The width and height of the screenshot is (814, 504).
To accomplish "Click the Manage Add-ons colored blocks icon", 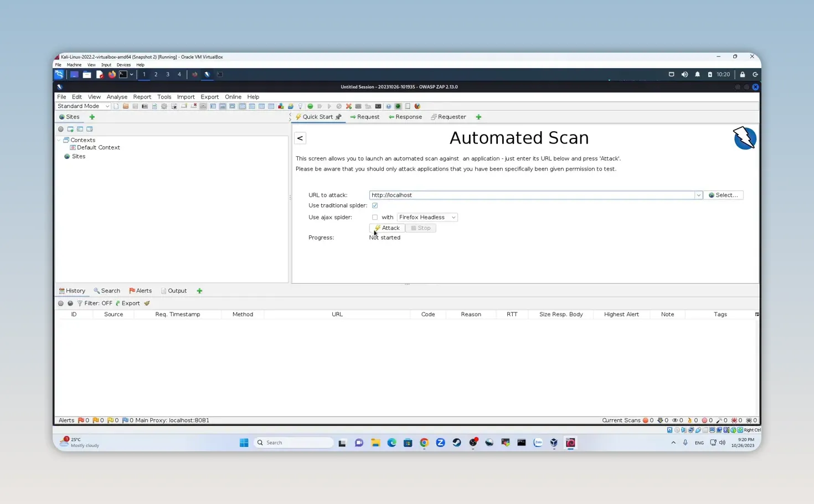I will pyautogui.click(x=281, y=106).
